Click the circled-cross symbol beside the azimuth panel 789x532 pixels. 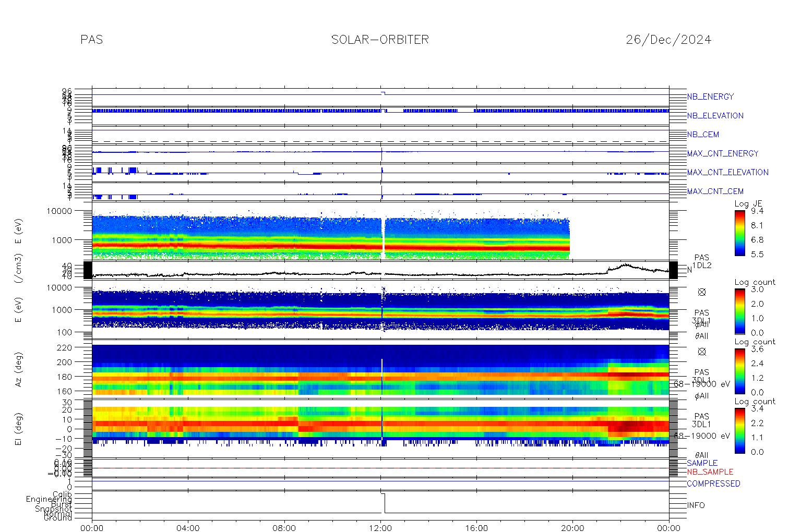pyautogui.click(x=702, y=352)
